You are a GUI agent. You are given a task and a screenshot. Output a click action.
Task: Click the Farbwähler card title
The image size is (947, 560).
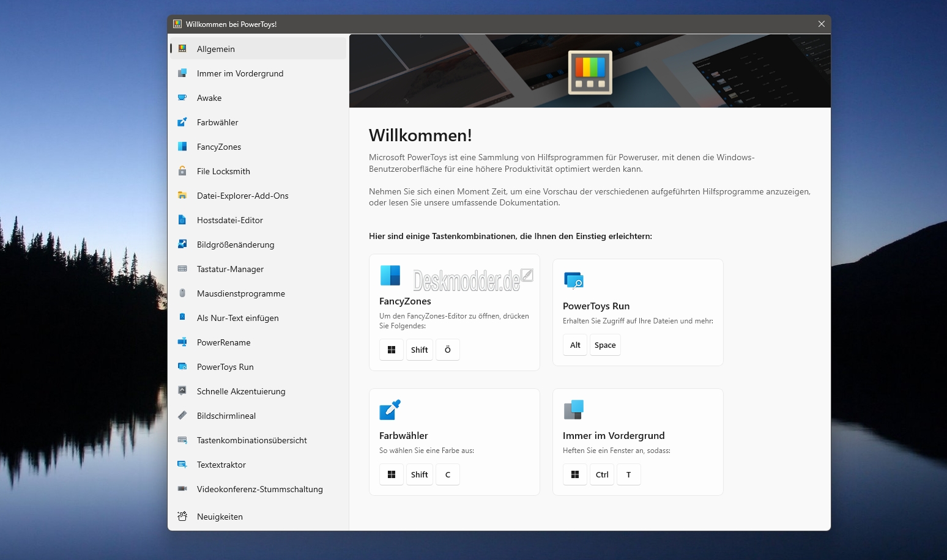pyautogui.click(x=404, y=435)
